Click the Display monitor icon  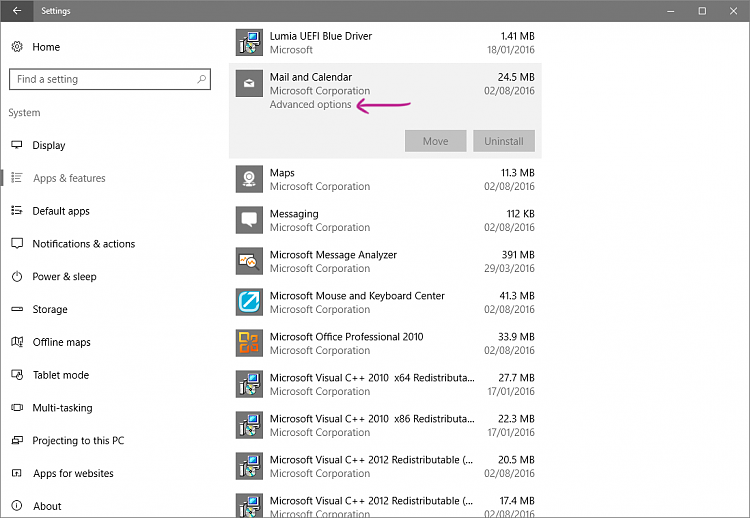(x=17, y=144)
